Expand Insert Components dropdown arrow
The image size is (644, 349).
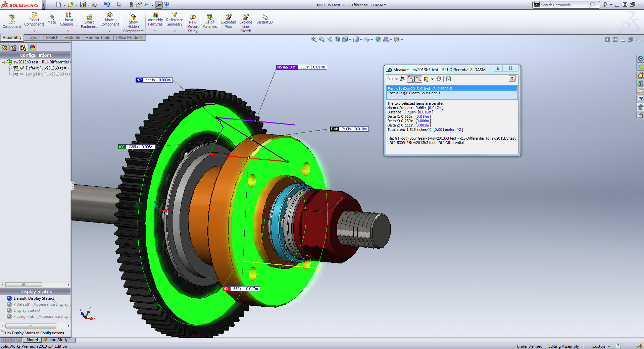(x=34, y=31)
